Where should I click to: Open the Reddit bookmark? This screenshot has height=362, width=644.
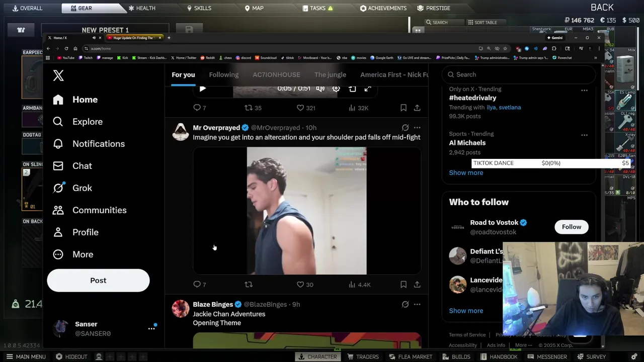[207, 58]
